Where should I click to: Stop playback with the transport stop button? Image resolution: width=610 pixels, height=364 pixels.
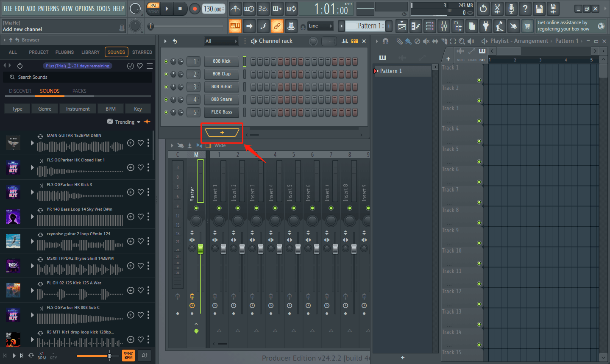pos(180,8)
